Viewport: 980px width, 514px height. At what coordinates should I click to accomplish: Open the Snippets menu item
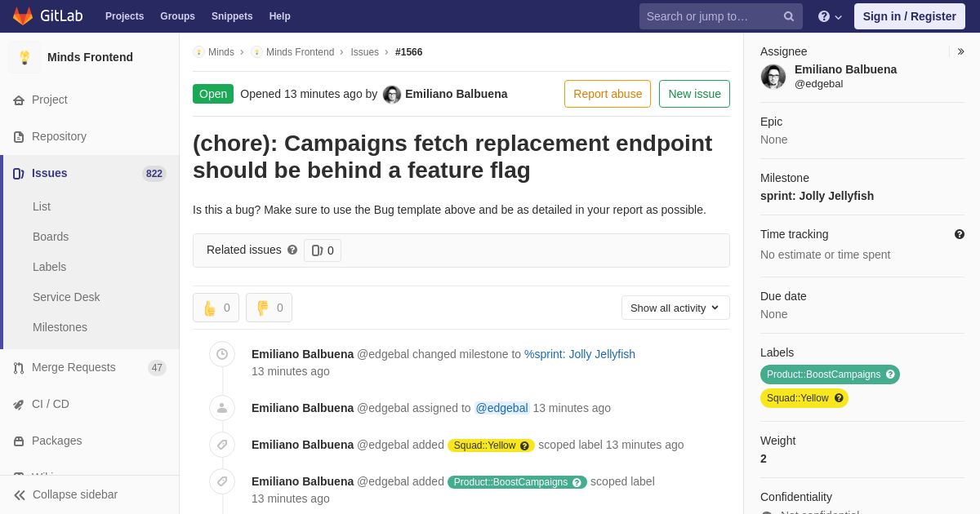point(232,16)
